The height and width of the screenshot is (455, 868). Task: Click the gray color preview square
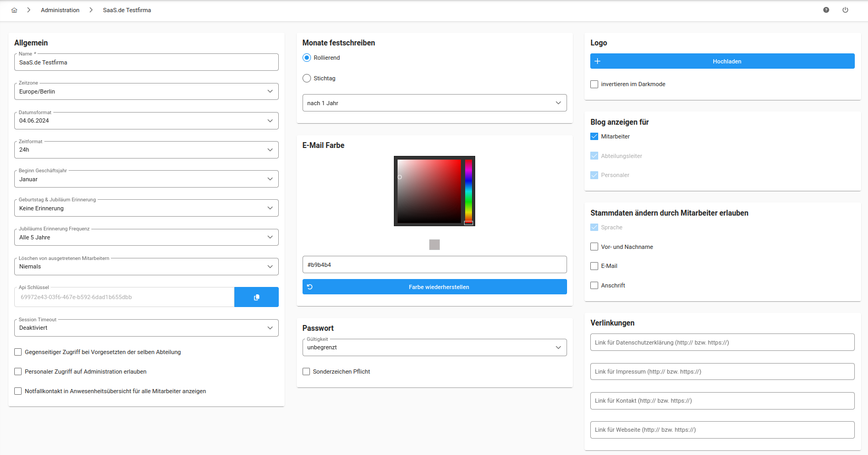pos(435,245)
